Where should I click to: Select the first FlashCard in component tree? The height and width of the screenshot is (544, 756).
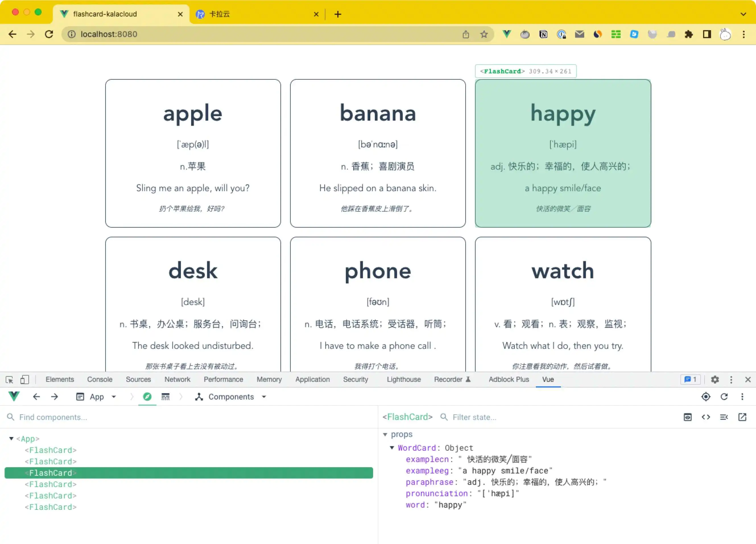pyautogui.click(x=51, y=450)
